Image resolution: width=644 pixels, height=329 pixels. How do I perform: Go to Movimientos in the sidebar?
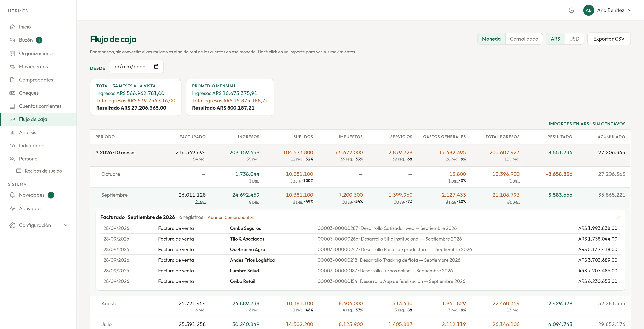[33, 67]
